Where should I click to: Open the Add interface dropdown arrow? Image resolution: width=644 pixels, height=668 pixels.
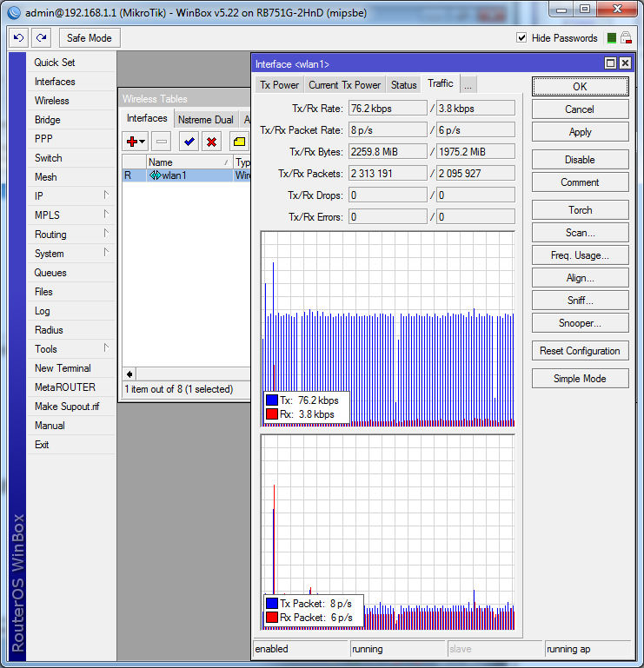(x=143, y=142)
